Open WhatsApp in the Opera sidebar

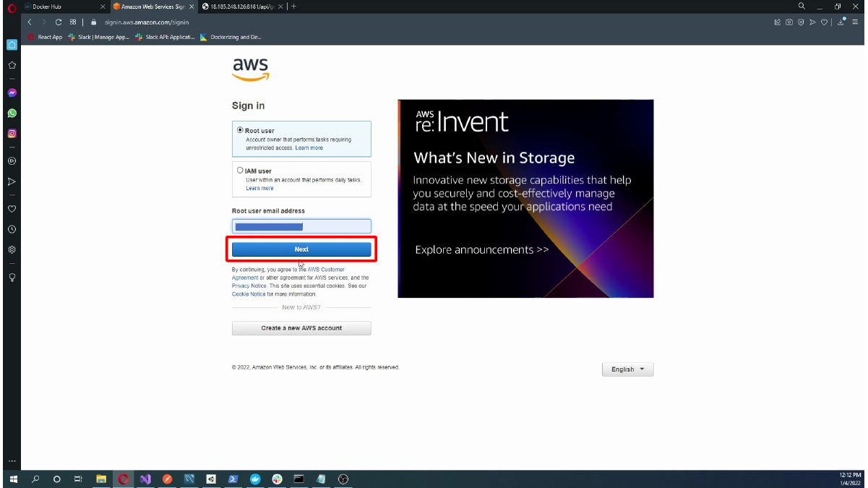pos(12,114)
